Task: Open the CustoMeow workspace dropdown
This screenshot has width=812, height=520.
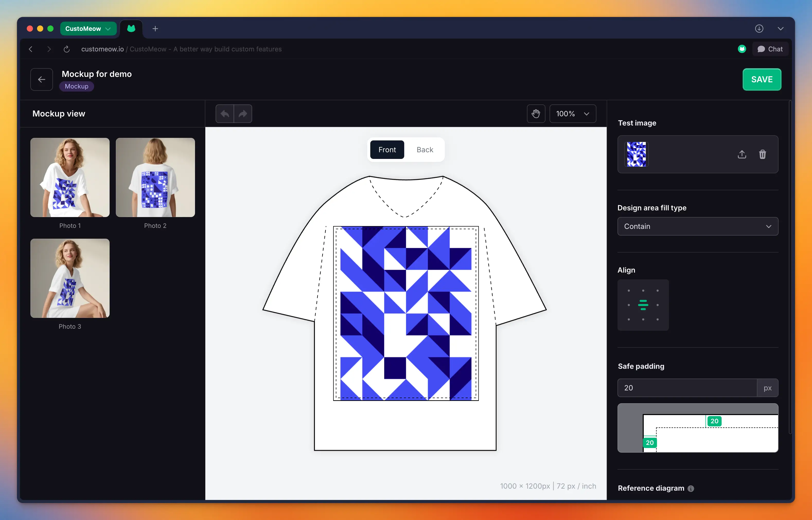Action: 88,29
